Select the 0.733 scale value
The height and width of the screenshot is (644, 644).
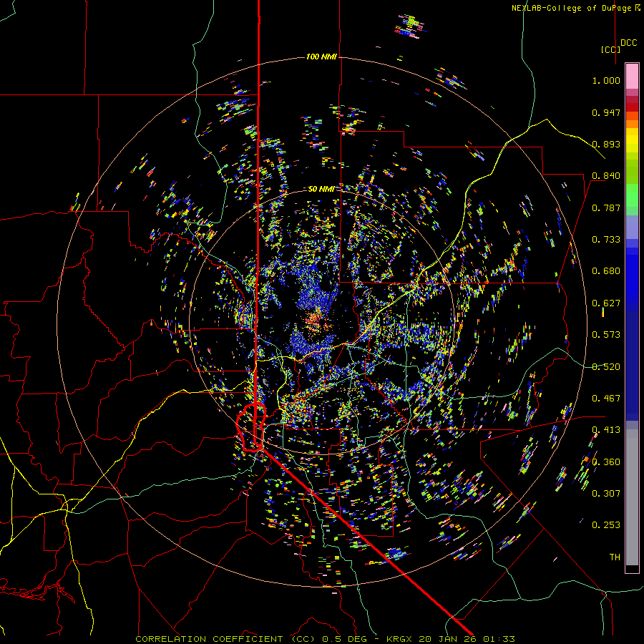point(606,240)
